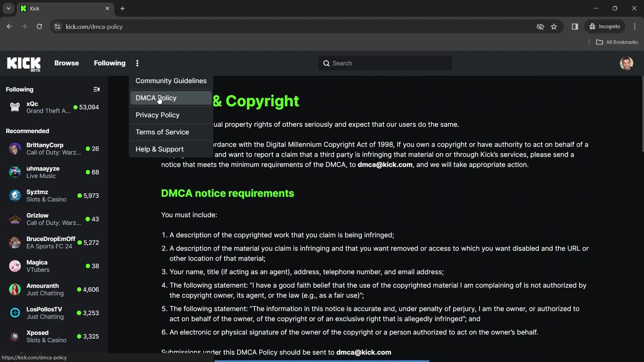Open a new browser tab
Image resolution: width=644 pixels, height=362 pixels.
click(x=122, y=8)
